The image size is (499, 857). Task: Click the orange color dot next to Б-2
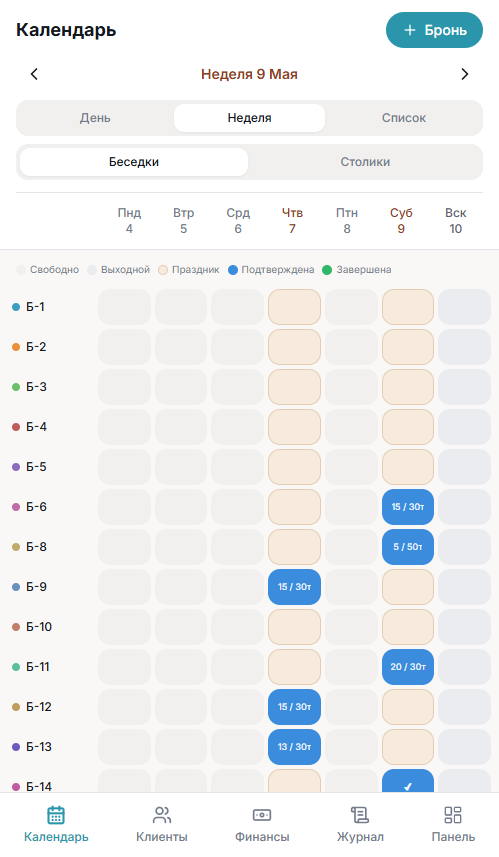coord(16,347)
